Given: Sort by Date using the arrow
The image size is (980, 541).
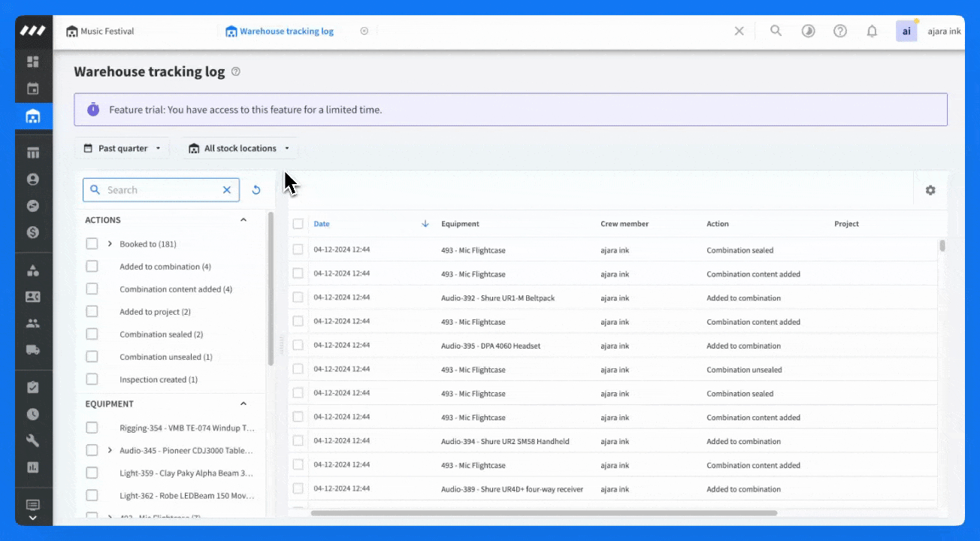Looking at the screenshot, I should (x=425, y=224).
